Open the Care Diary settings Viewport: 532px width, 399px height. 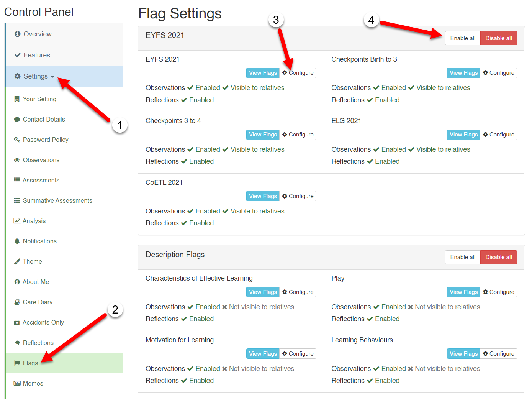tap(64, 302)
